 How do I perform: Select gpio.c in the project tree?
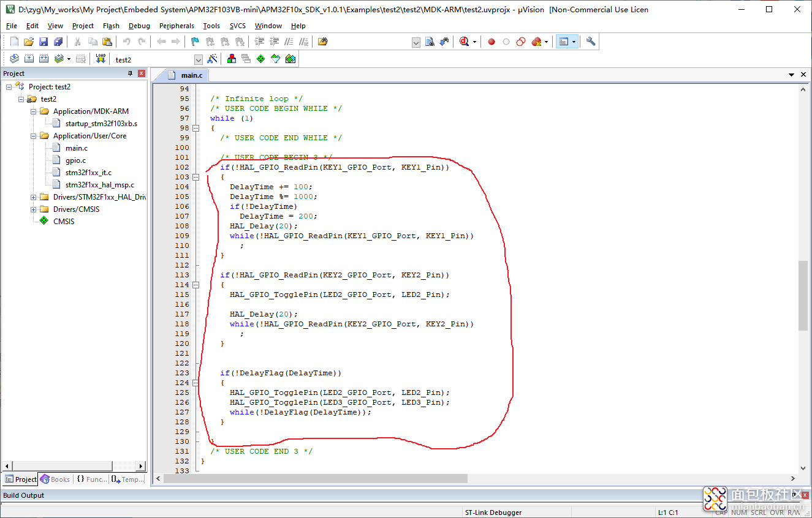(75, 160)
